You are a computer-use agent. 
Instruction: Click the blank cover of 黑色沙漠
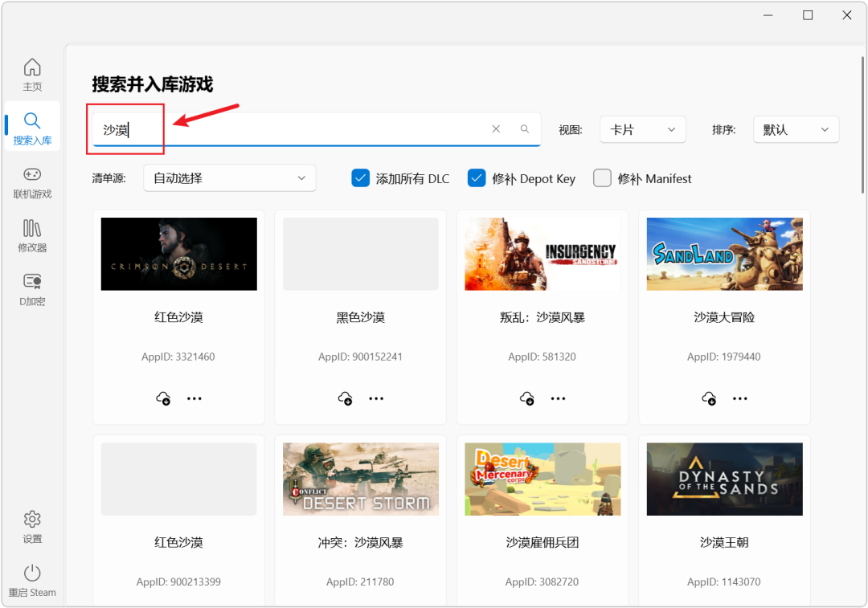[x=361, y=254]
